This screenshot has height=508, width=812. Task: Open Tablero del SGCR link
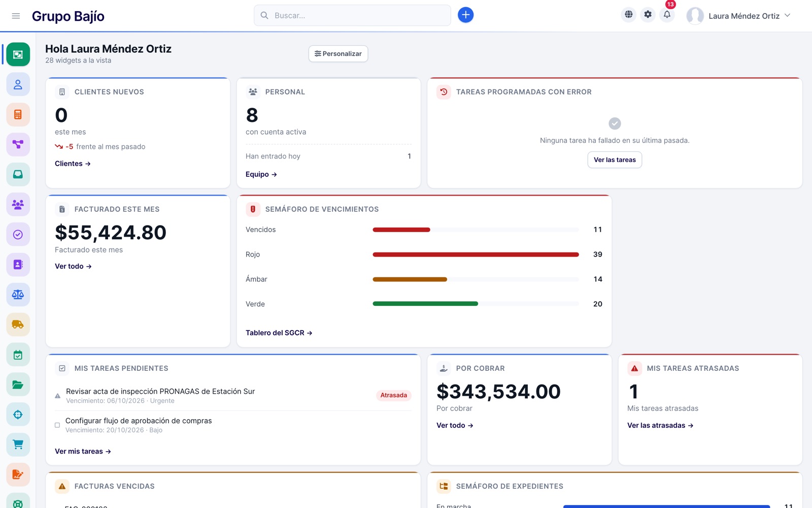coord(279,333)
